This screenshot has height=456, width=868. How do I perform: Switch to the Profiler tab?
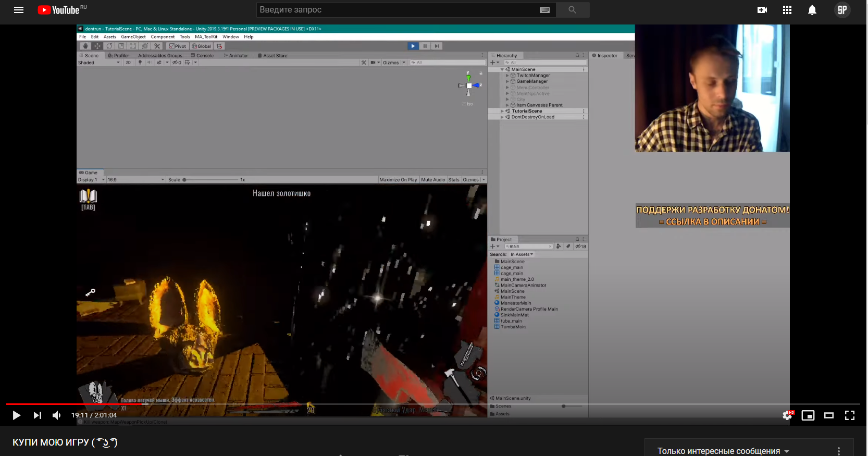[119, 55]
